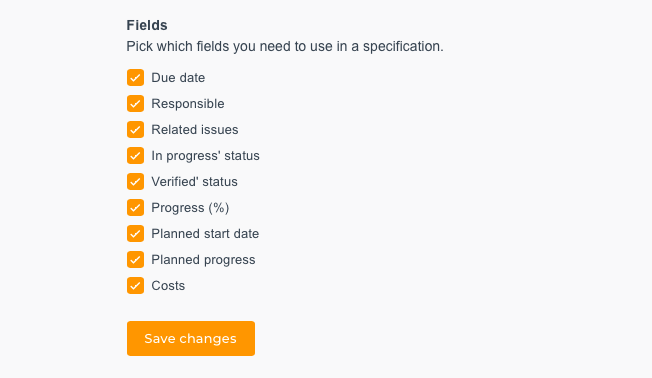Click the 'Planned progress' label text

[x=203, y=259]
